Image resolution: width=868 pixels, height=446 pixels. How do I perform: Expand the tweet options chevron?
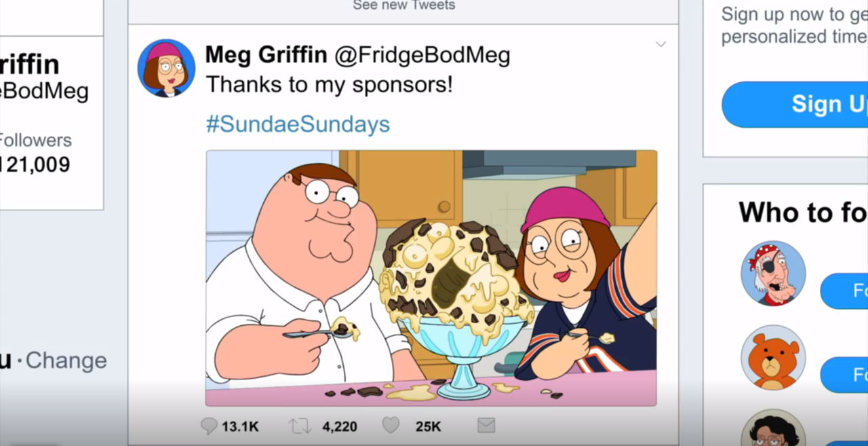pos(660,45)
